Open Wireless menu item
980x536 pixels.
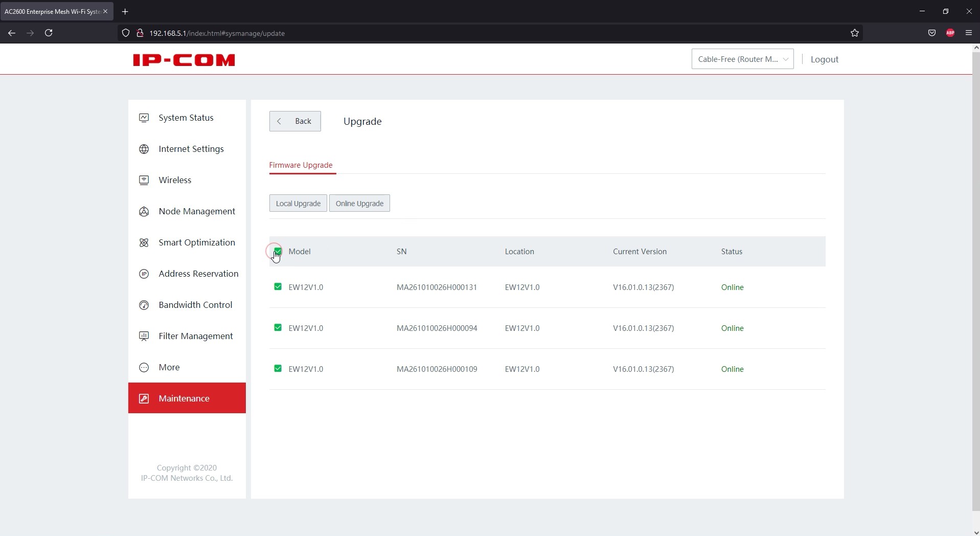point(187,180)
